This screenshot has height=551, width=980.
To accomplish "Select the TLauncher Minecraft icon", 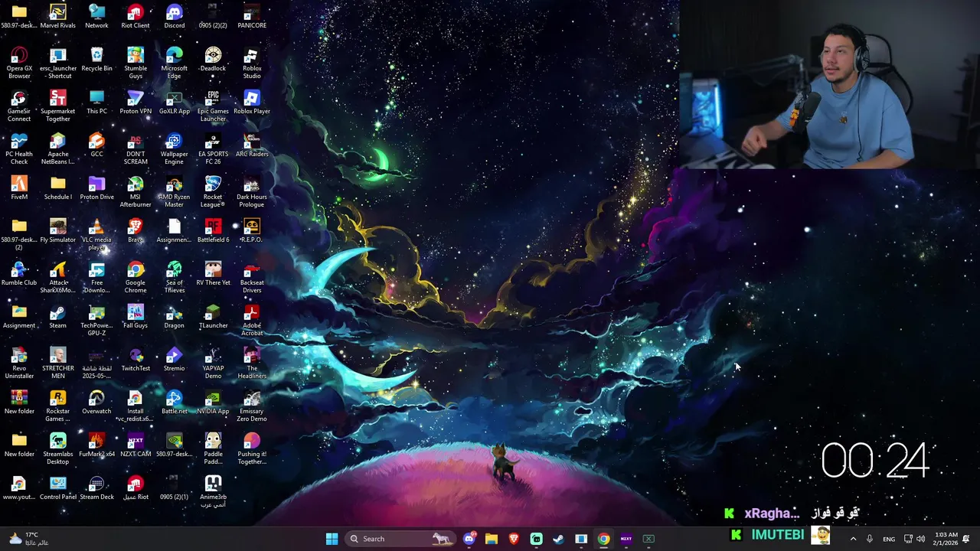I will pyautogui.click(x=213, y=316).
